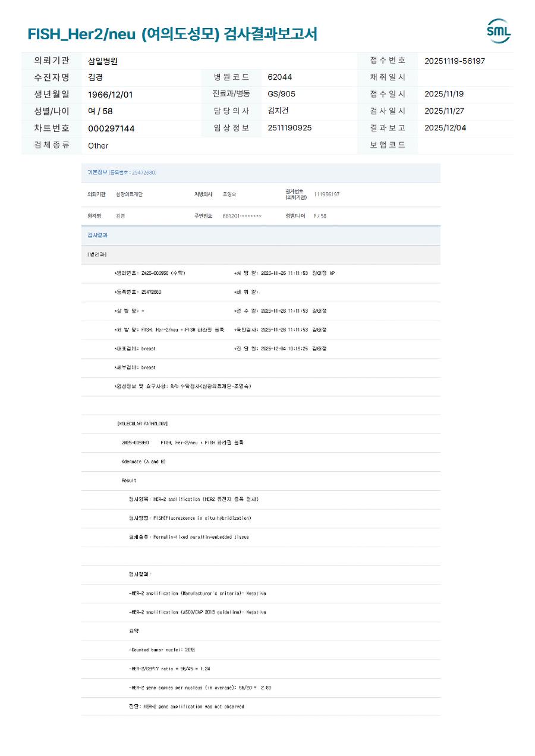Click the '보험코드' label

click(x=388, y=145)
